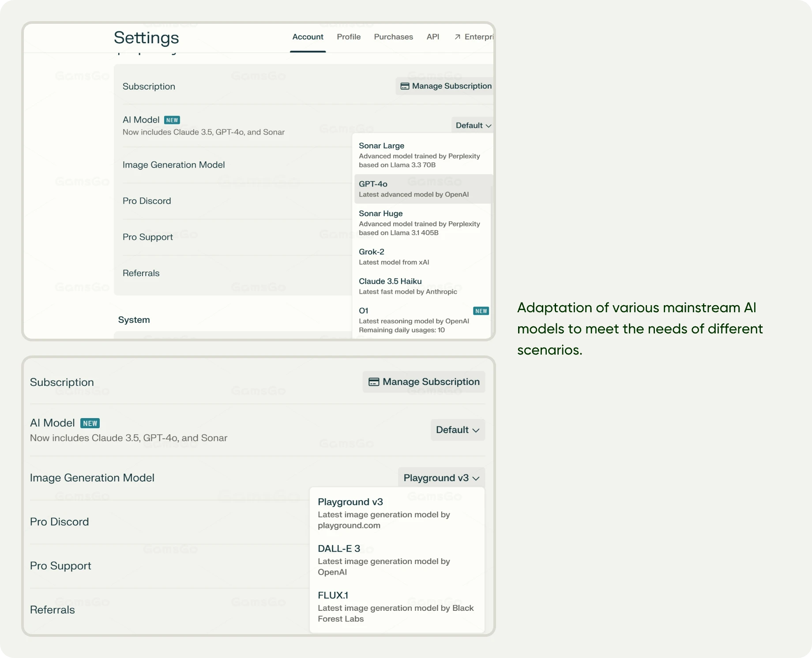Choose GPT-4o from the model list
The image size is (812, 658).
coord(422,189)
